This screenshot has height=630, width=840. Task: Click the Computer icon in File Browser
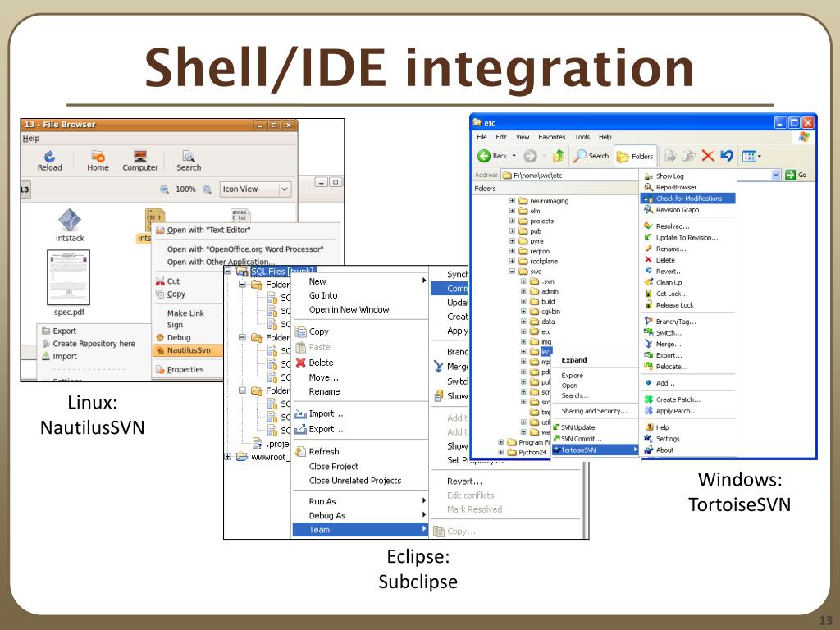pos(139,160)
